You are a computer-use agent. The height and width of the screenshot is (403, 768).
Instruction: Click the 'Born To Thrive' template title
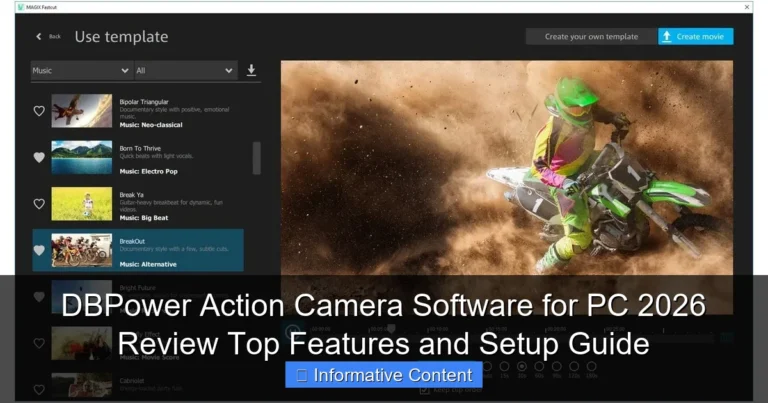140,148
